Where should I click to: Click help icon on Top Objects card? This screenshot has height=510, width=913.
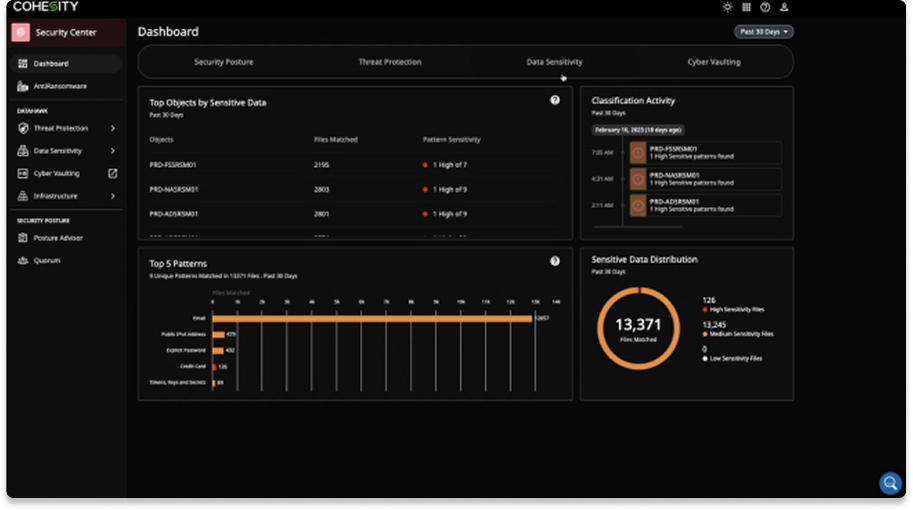click(x=555, y=100)
